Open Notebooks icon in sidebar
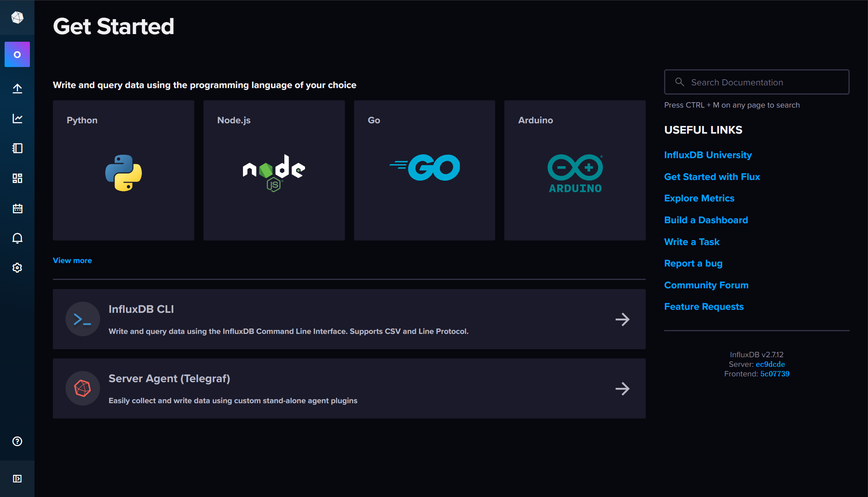 pyautogui.click(x=17, y=148)
